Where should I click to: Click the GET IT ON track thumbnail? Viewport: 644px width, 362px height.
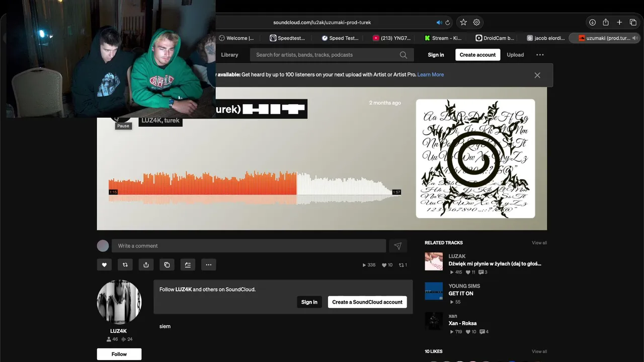coord(434,291)
